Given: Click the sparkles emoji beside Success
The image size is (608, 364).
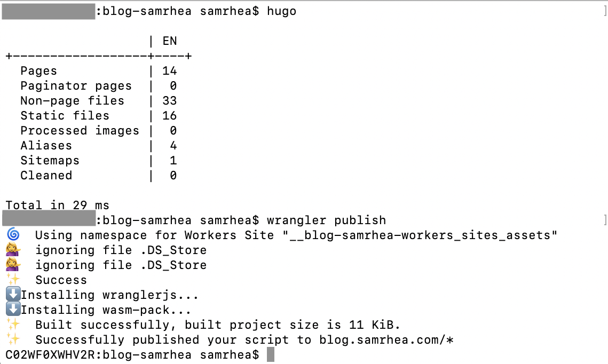Looking at the screenshot, I should pyautogui.click(x=13, y=279).
